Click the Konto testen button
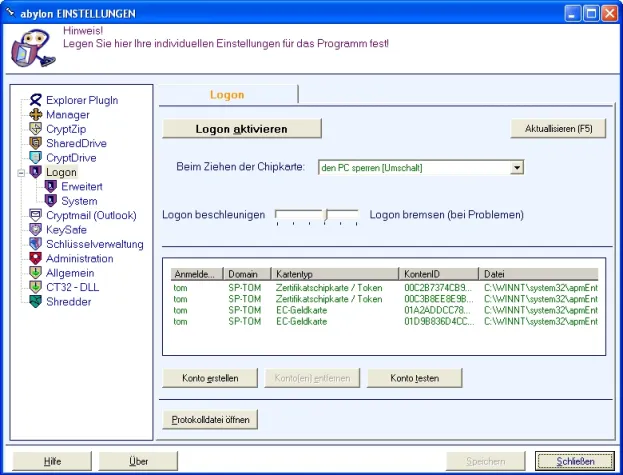The image size is (623, 475). 415,378
